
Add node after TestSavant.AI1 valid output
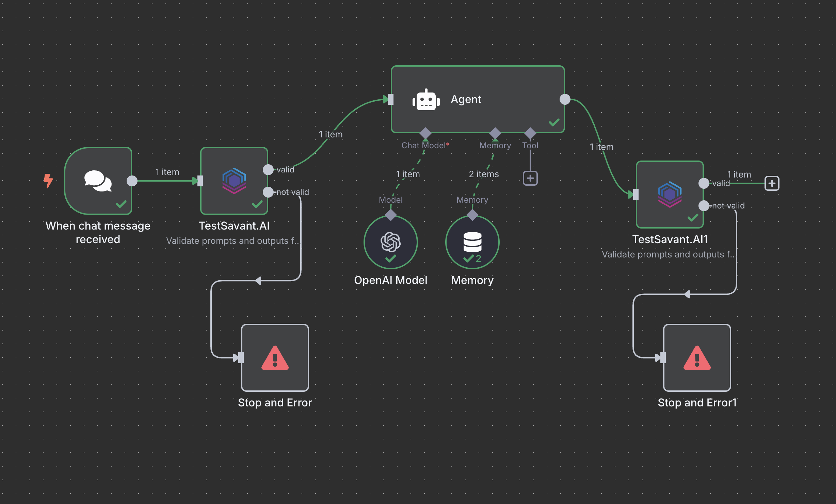pyautogui.click(x=772, y=183)
